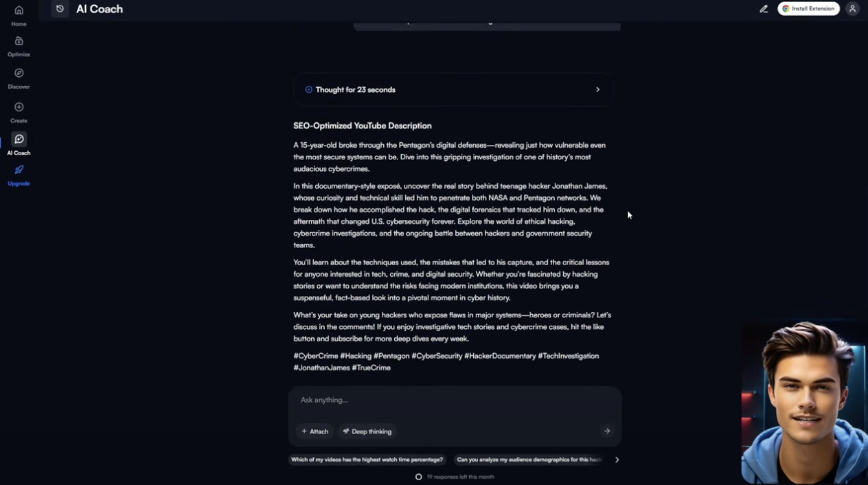
Task: Open the user profile icon
Action: pos(852,9)
